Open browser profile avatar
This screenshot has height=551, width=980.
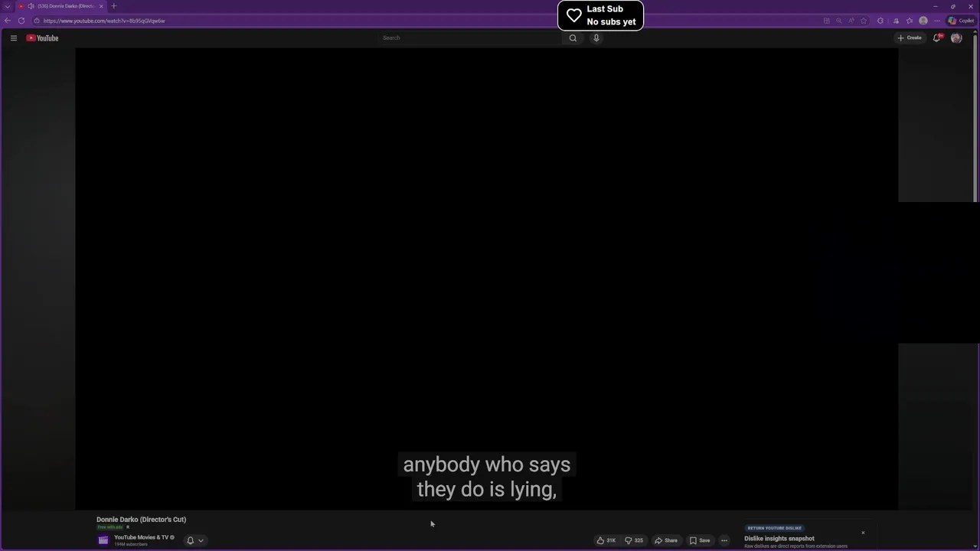coord(923,21)
